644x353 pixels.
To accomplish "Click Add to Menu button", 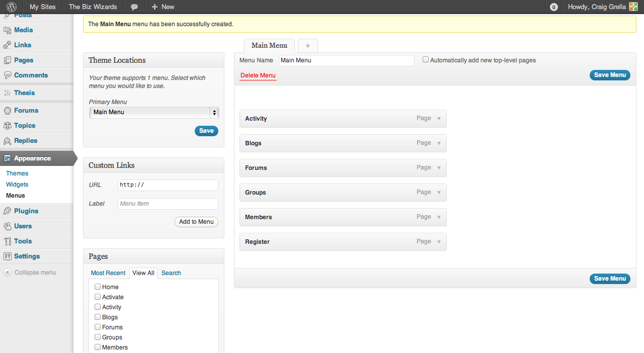I will (196, 222).
